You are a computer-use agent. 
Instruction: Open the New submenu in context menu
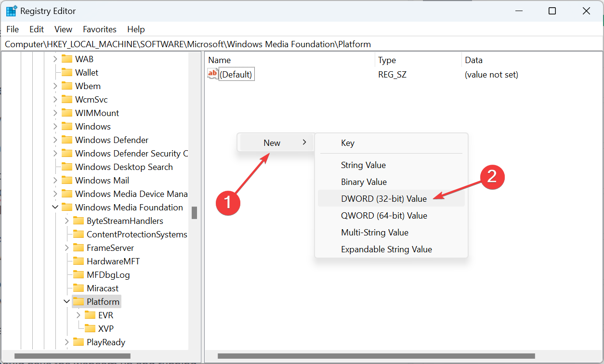[x=276, y=143]
